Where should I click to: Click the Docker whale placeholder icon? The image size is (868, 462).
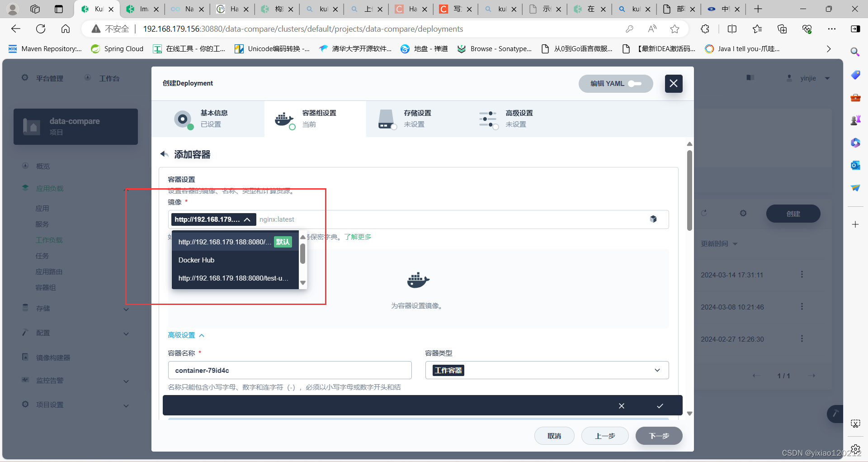point(417,281)
